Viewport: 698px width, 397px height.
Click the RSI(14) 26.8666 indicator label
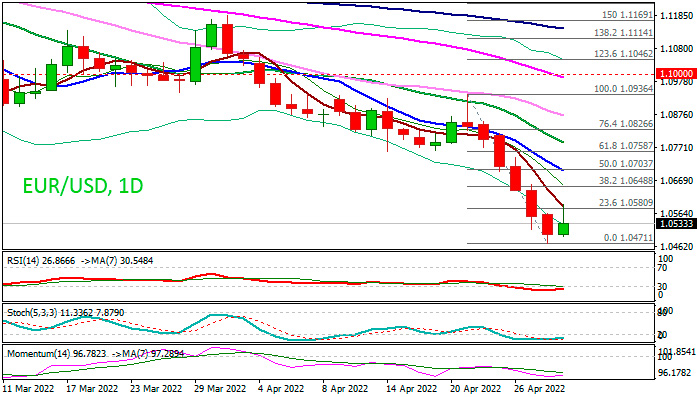tap(41, 260)
